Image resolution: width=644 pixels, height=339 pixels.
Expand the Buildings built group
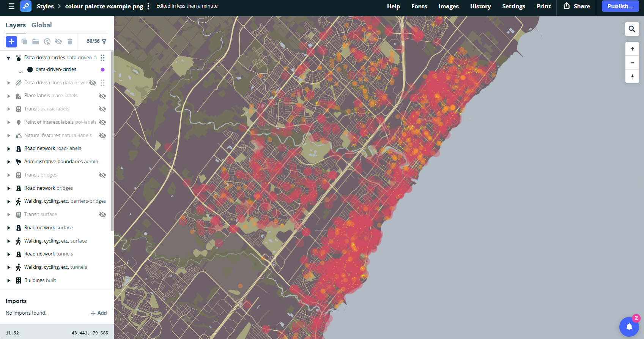click(9, 281)
